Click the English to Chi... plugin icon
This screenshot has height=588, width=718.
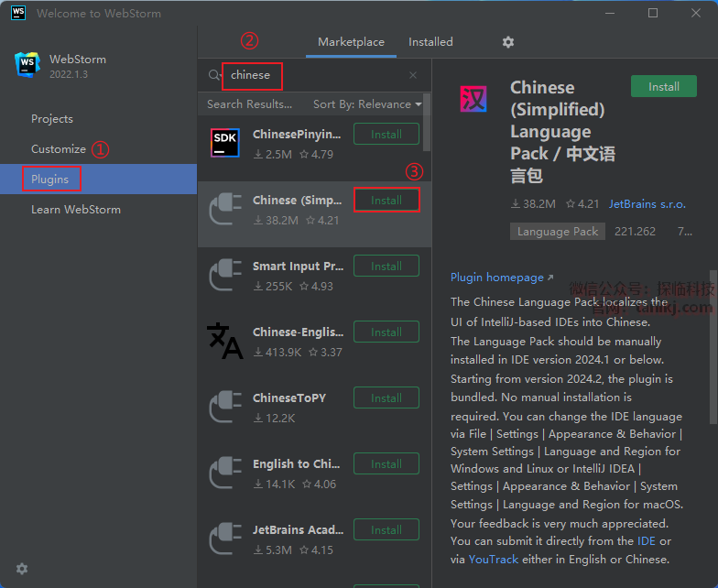tap(225, 473)
